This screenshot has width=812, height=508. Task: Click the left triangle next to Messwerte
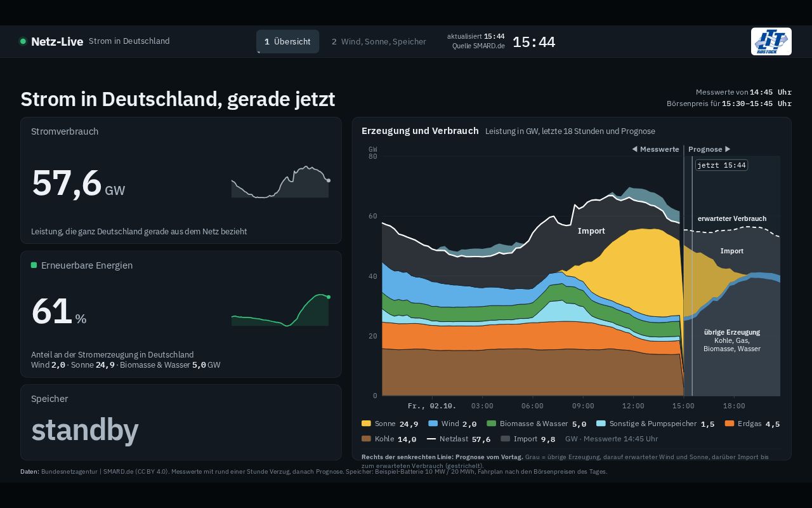634,149
